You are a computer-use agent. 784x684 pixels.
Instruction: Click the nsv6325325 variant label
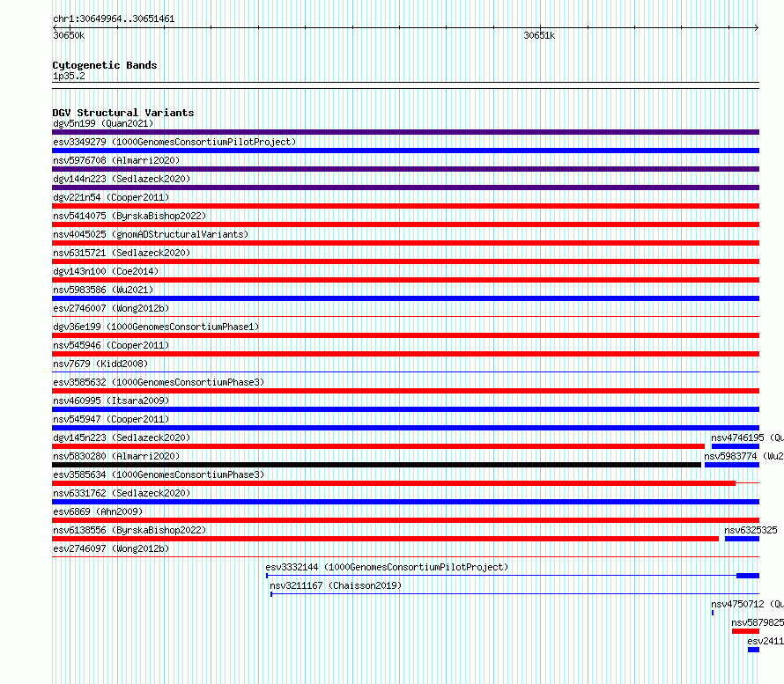tap(751, 530)
